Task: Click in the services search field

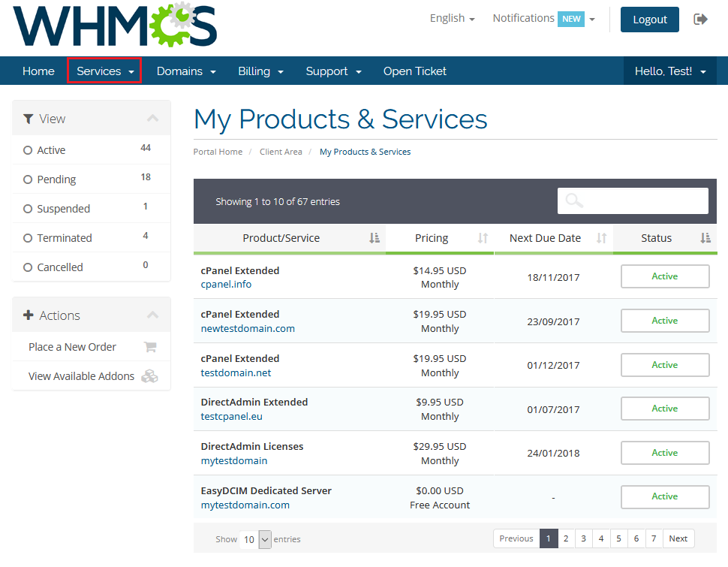Action: click(x=633, y=201)
